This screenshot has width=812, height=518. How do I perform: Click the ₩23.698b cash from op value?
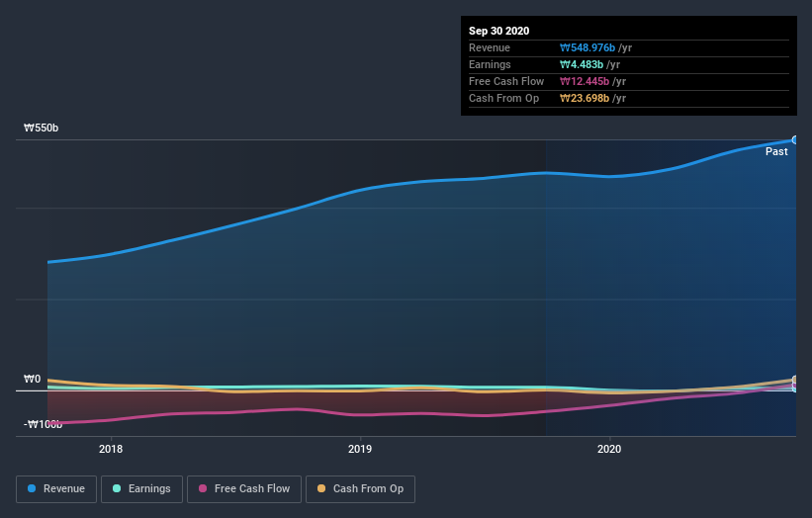tap(585, 98)
